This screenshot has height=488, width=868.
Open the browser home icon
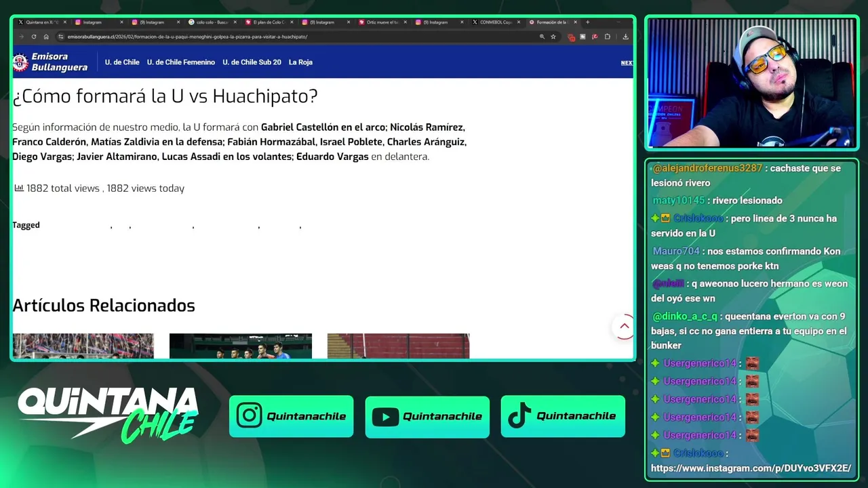[45, 37]
